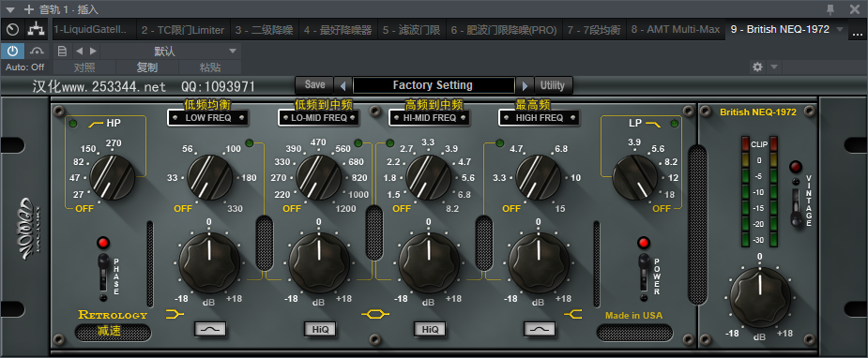The height and width of the screenshot is (358, 868).
Task: Open the sidechain routing icon
Action: point(38,52)
